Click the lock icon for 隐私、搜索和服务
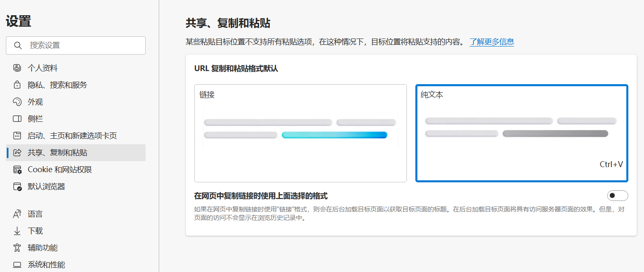The image size is (644, 272). (17, 85)
